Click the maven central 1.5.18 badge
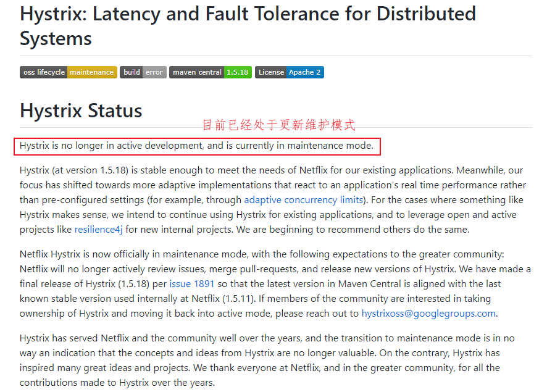 click(211, 72)
